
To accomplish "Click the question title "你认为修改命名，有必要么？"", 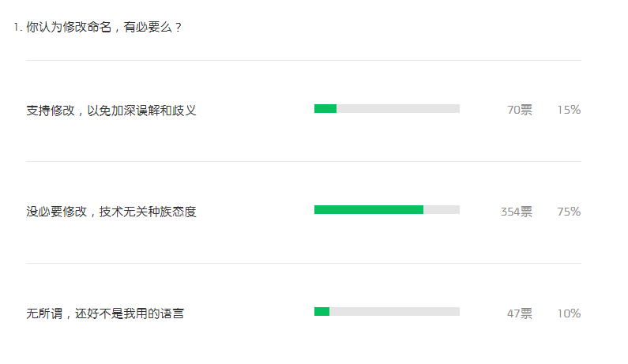I will point(104,28).
